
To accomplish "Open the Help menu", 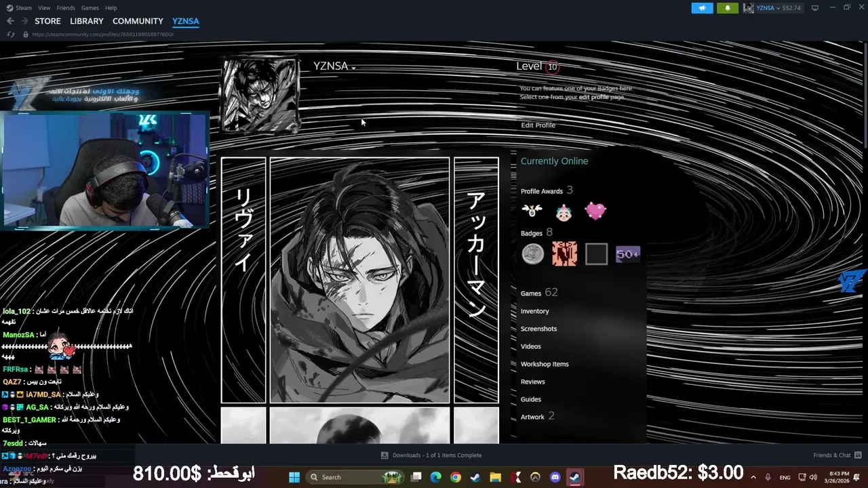I will pos(111,7).
